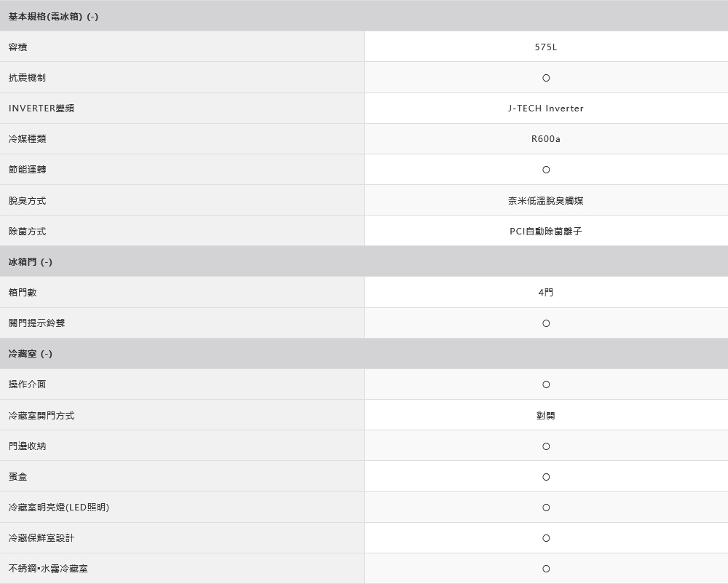The width and height of the screenshot is (728, 584).
Task: Collapse the 基本規格(電冰箱) section header
Action: (53, 17)
